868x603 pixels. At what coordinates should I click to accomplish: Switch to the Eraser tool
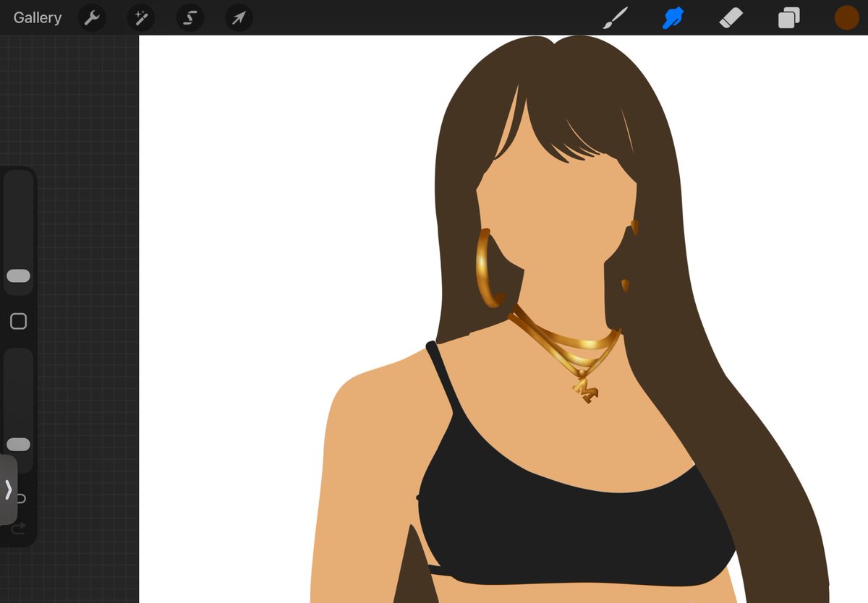pyautogui.click(x=731, y=17)
